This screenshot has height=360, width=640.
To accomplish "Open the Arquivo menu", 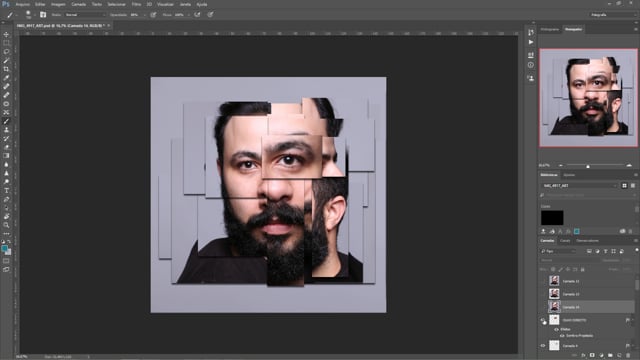I will click(22, 4).
